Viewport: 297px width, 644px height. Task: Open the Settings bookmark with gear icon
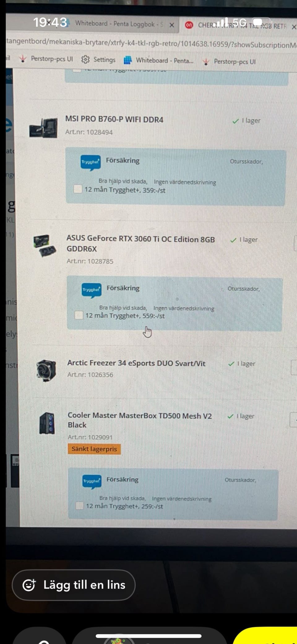tap(98, 59)
